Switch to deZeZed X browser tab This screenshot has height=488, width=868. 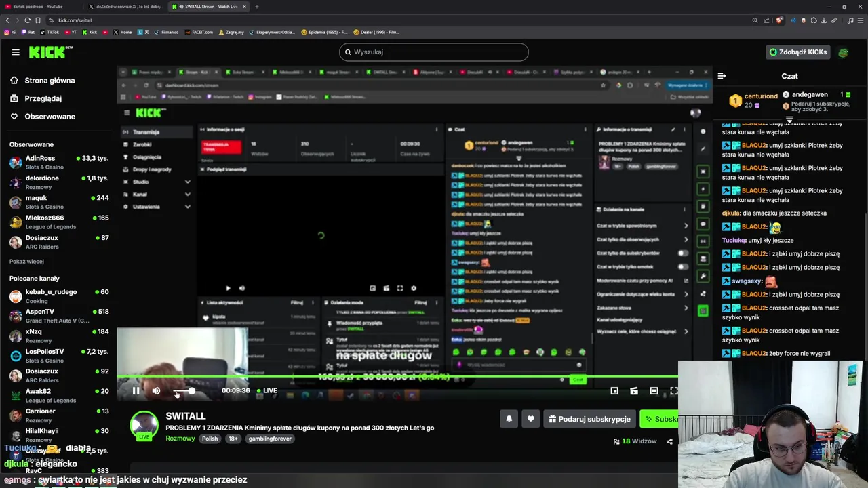click(x=126, y=7)
